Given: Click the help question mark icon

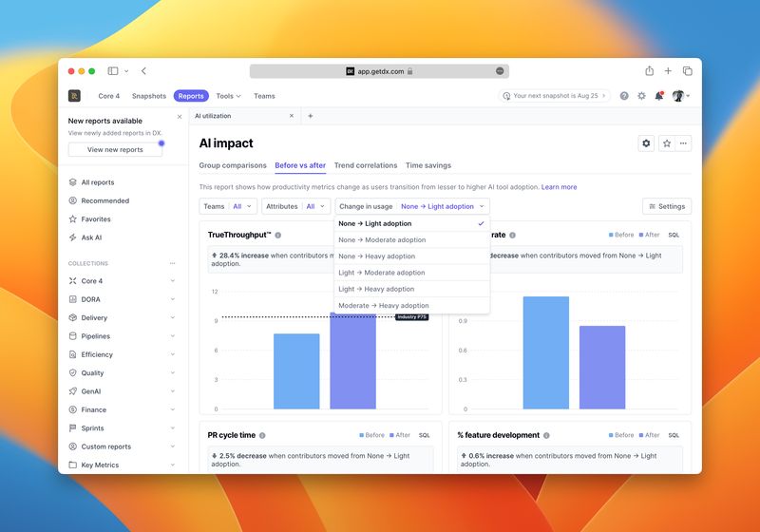Looking at the screenshot, I should coord(624,96).
